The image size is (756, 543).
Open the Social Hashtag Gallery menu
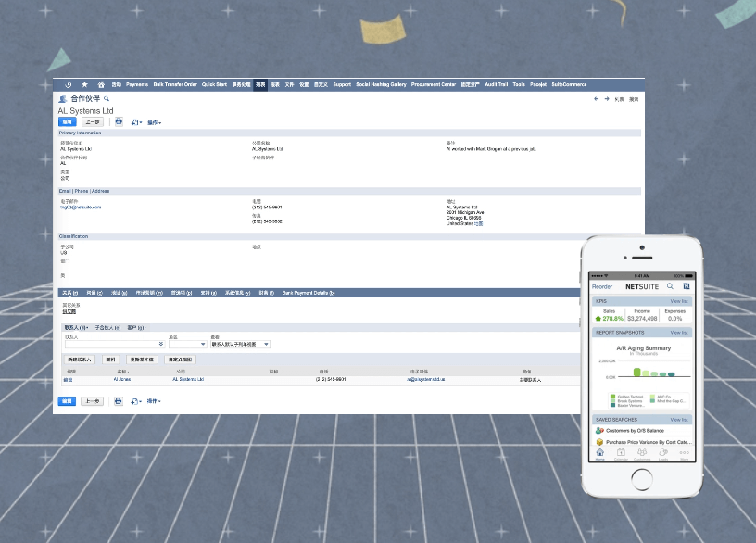coord(381,84)
